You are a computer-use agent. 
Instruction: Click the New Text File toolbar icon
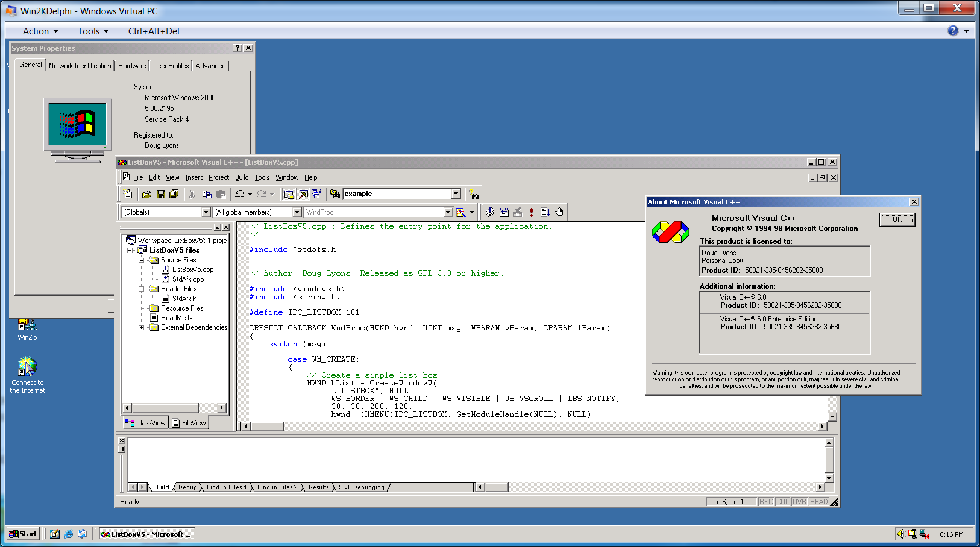tap(128, 194)
